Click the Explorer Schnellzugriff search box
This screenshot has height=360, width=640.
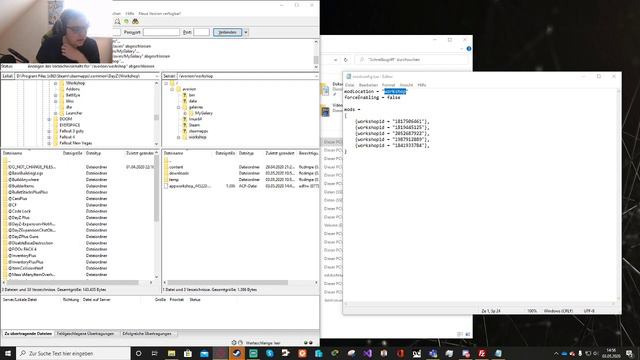pos(412,60)
